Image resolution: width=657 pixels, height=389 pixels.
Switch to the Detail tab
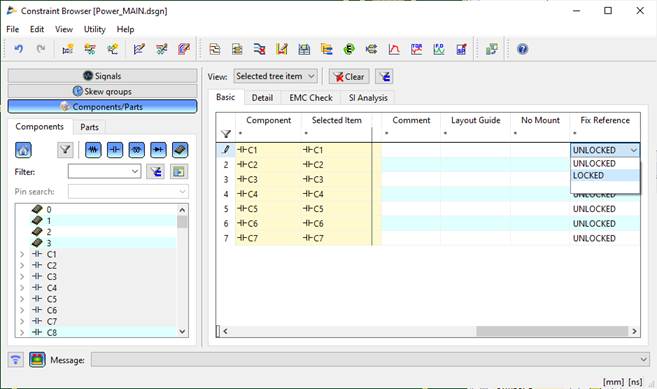click(x=262, y=98)
